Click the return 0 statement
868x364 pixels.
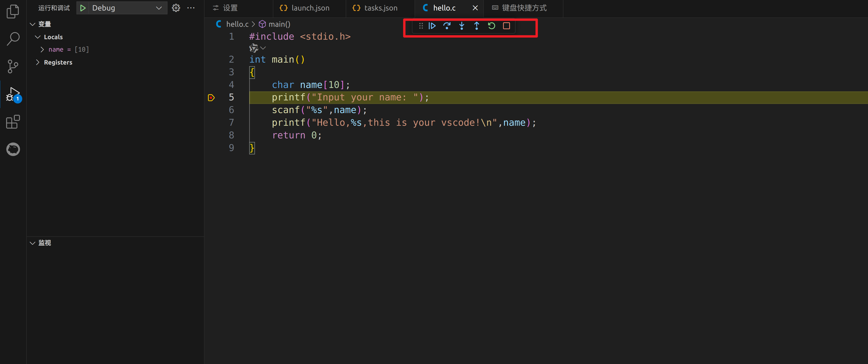(297, 136)
